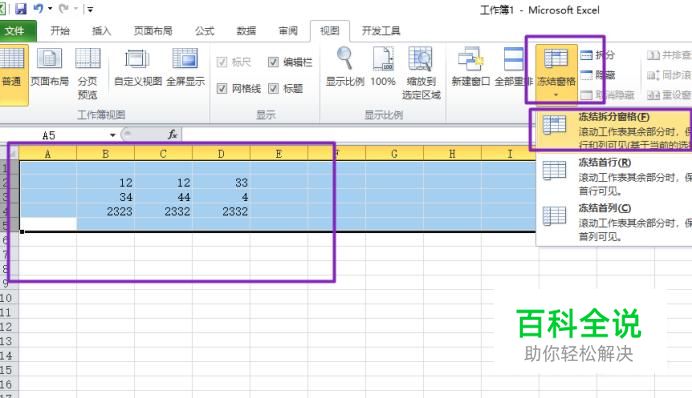Image resolution: width=692 pixels, height=398 pixels.
Task: Select column C header
Action: [x=163, y=154]
